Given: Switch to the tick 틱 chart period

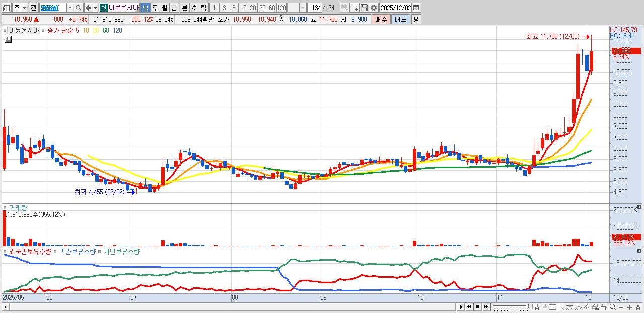Looking at the screenshot, I should point(203,8).
